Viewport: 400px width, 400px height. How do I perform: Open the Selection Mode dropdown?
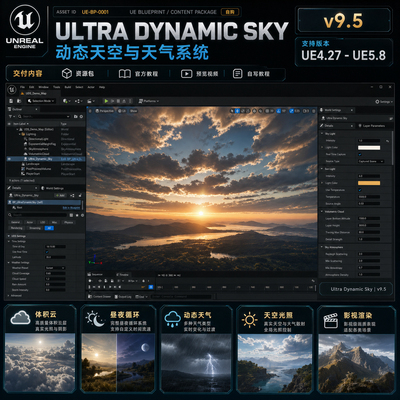coord(41,101)
